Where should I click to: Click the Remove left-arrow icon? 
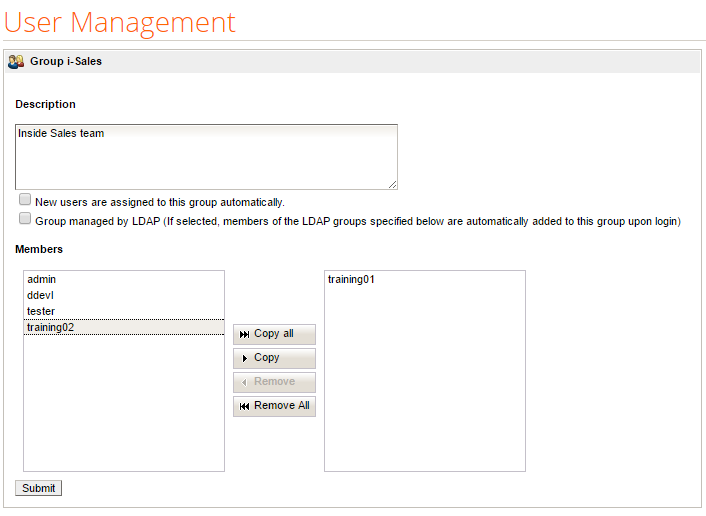244,382
